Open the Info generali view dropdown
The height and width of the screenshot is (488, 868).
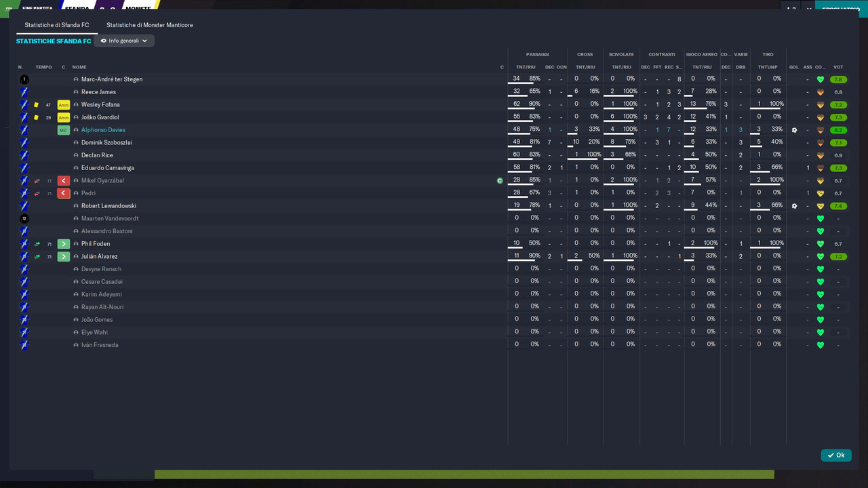[124, 41]
